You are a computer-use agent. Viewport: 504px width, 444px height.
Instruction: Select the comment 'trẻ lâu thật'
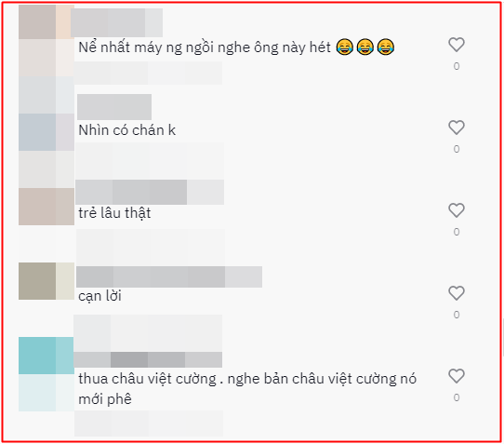click(x=114, y=213)
